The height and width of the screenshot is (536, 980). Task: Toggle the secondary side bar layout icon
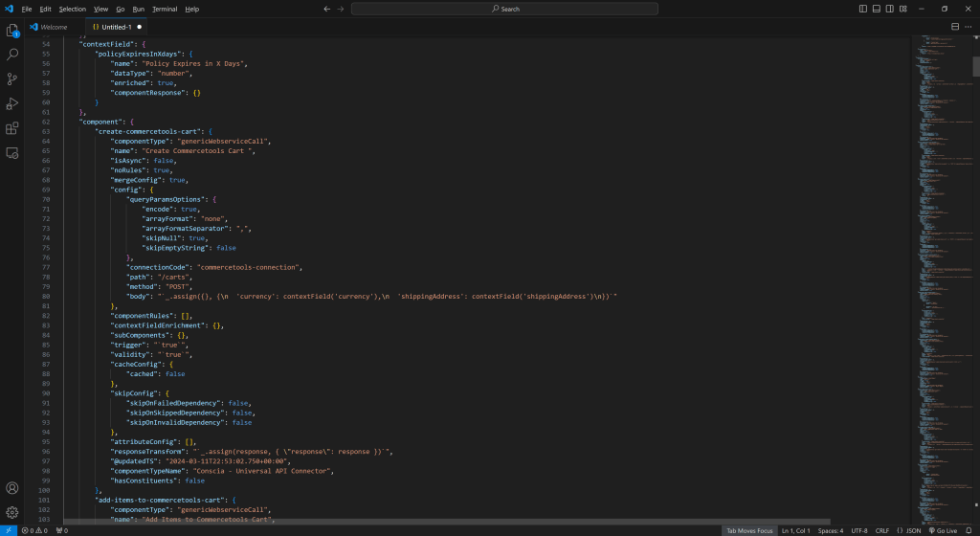(889, 9)
